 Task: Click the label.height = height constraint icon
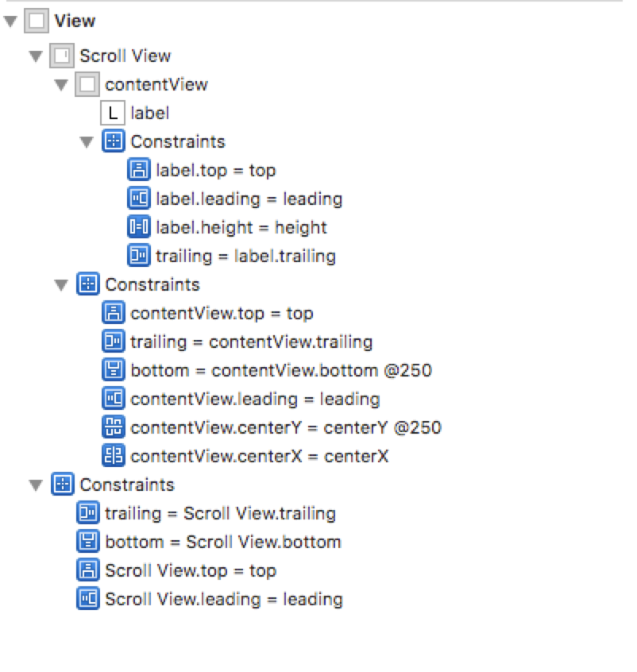coord(139,226)
